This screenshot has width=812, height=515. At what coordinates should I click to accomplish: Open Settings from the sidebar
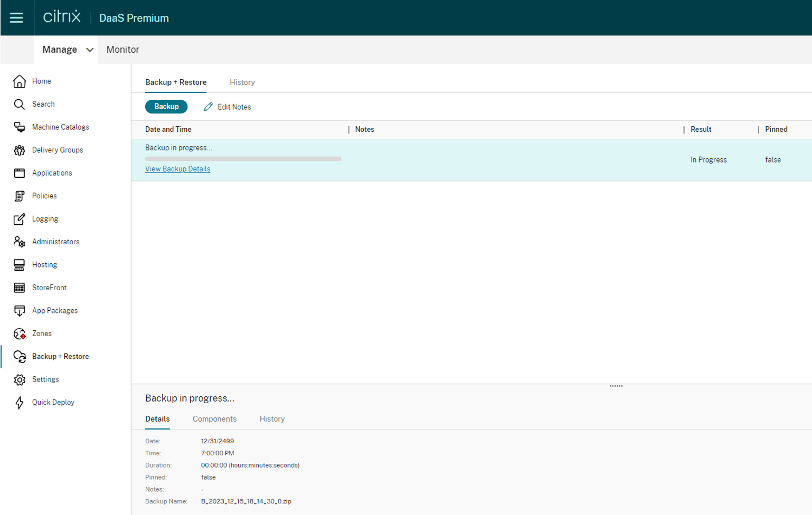45,379
